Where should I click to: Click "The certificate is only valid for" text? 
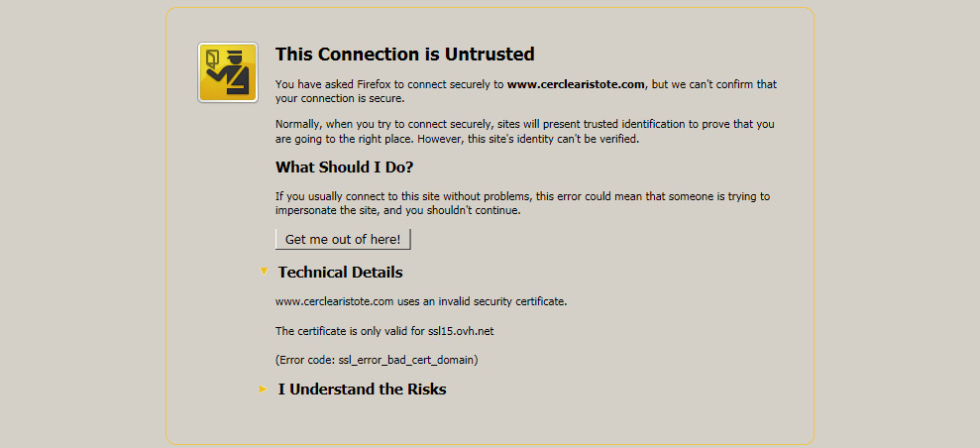point(357,330)
